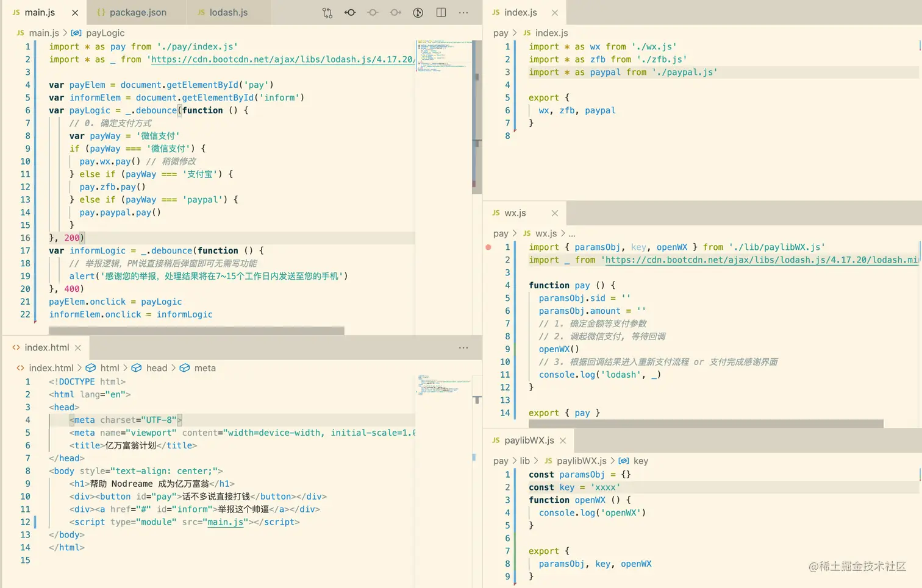
Task: Open the main.js breadcrumb in main.js editor
Action: point(44,33)
